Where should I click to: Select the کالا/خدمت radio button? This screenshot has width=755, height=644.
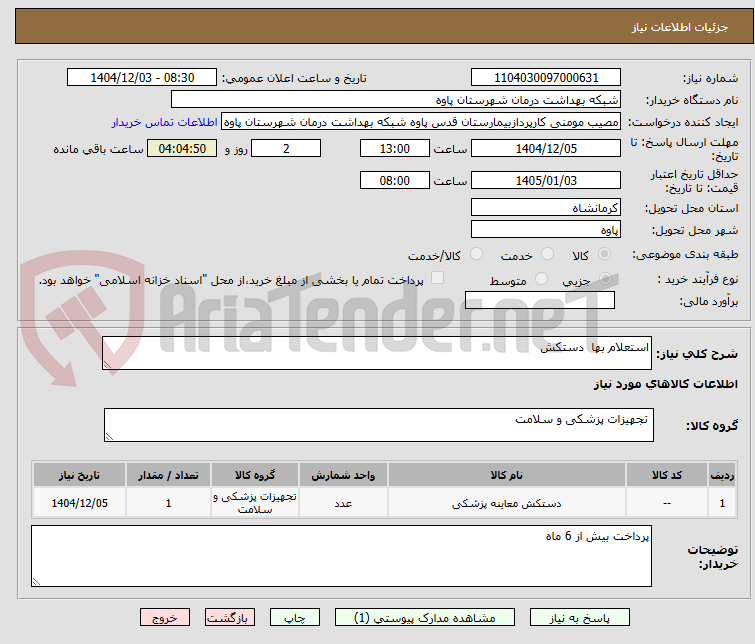pyautogui.click(x=476, y=254)
